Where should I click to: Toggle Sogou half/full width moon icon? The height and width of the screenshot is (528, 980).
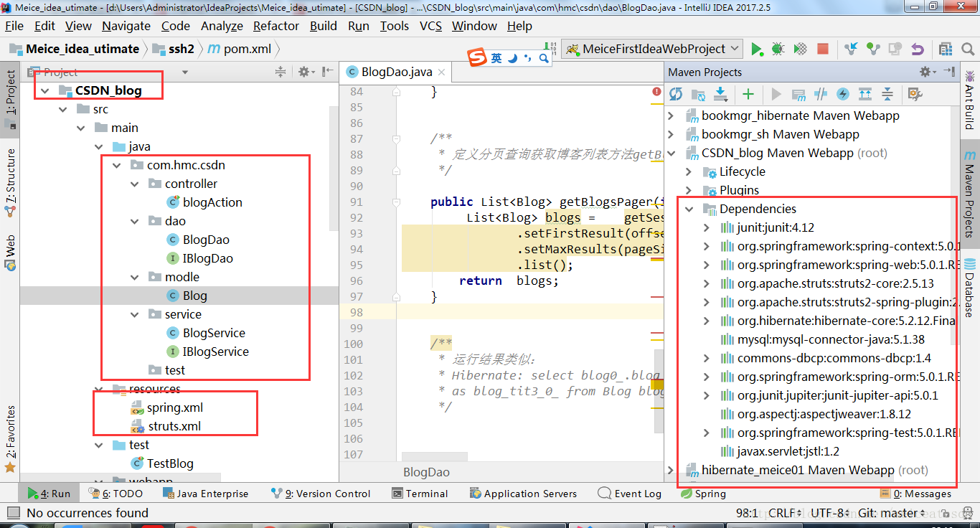point(512,58)
